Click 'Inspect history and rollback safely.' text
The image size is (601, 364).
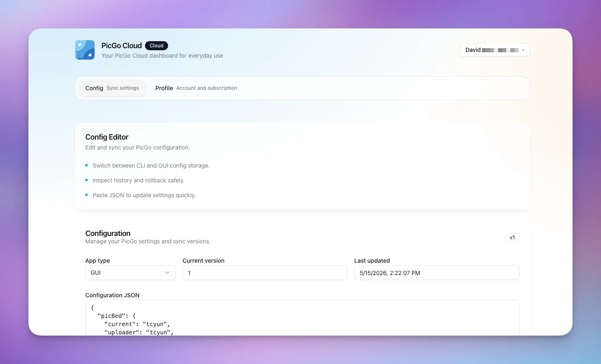138,180
